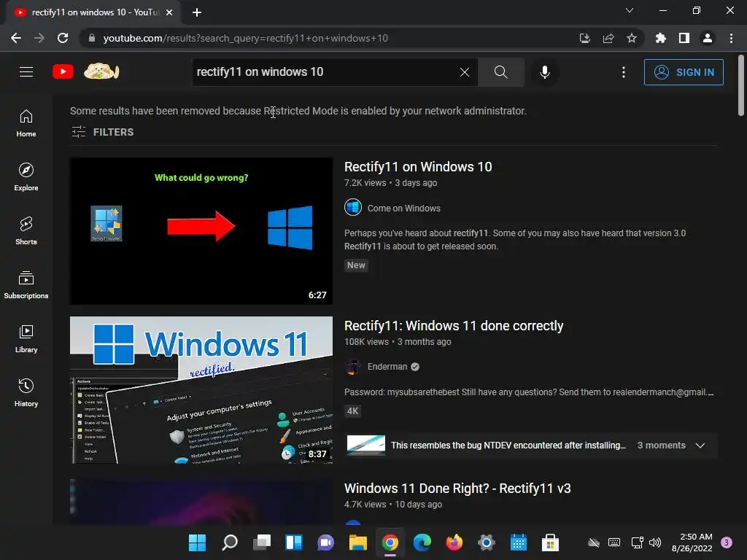Expand the 3 moments chevron
The height and width of the screenshot is (560, 747).
tap(700, 446)
